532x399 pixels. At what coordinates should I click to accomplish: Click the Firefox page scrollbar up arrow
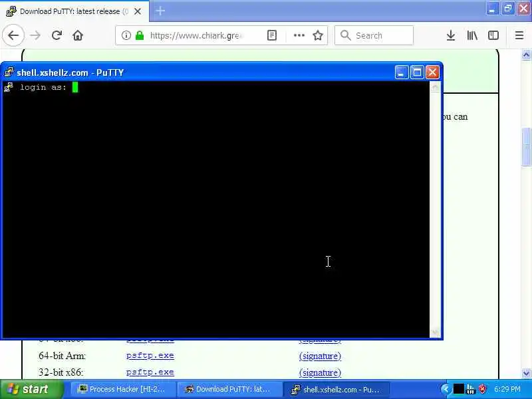coord(526,55)
